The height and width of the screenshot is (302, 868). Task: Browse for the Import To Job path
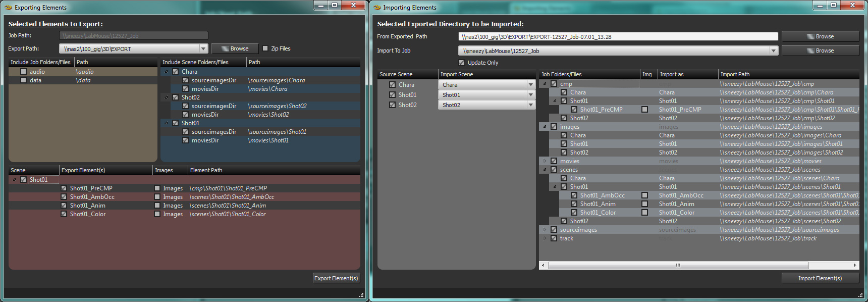point(820,51)
